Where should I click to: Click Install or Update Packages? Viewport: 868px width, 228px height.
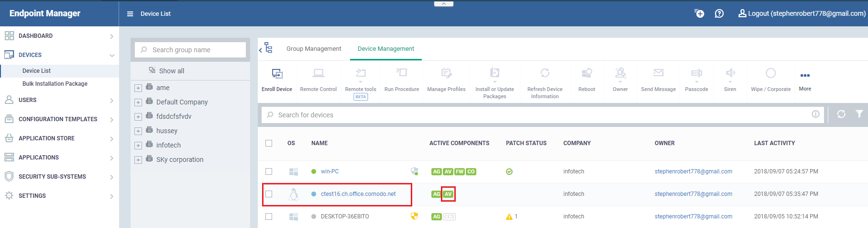point(494,83)
